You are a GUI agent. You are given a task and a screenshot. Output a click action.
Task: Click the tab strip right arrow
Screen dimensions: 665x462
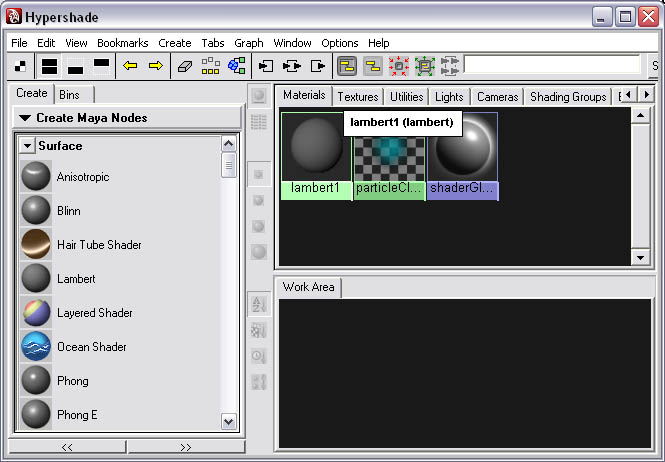pos(646,95)
